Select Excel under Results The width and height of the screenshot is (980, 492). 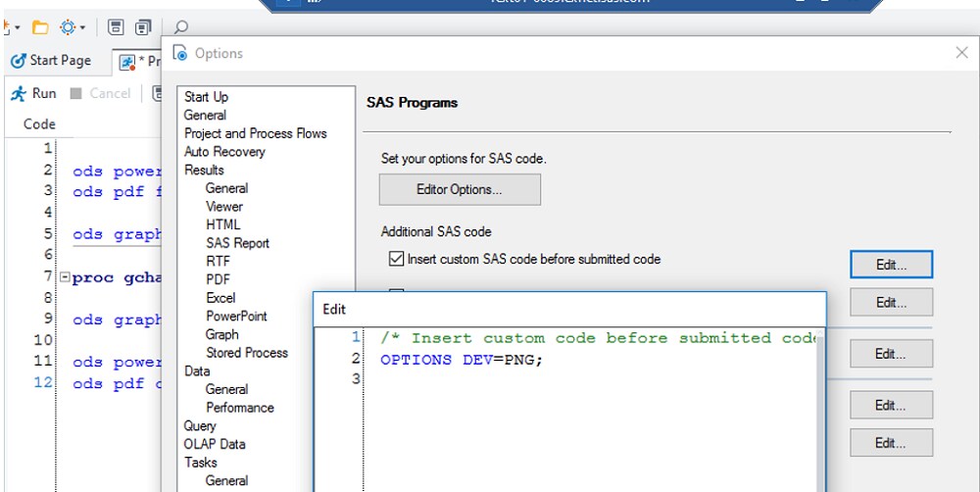click(x=220, y=298)
